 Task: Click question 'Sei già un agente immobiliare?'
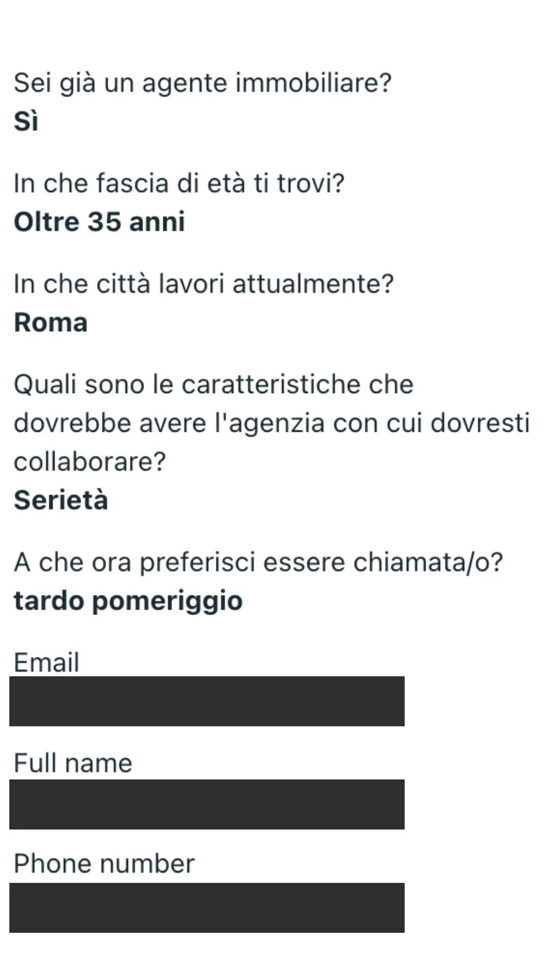click(x=203, y=83)
